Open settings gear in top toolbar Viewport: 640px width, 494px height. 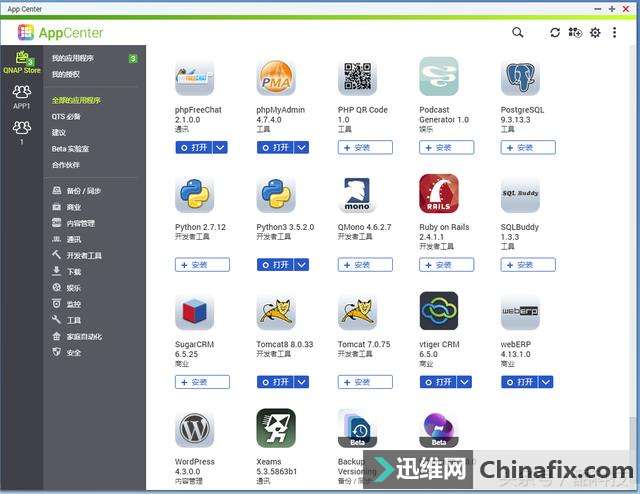(x=595, y=33)
